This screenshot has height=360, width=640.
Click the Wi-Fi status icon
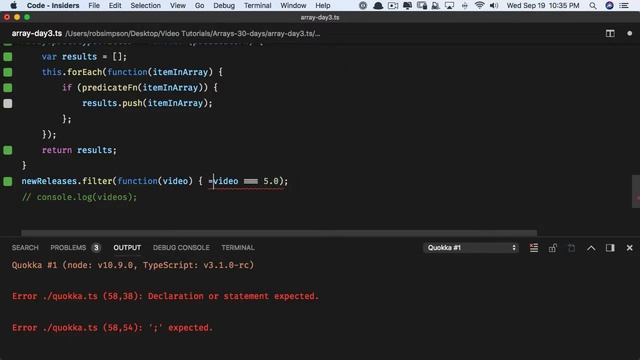tap(479, 5)
